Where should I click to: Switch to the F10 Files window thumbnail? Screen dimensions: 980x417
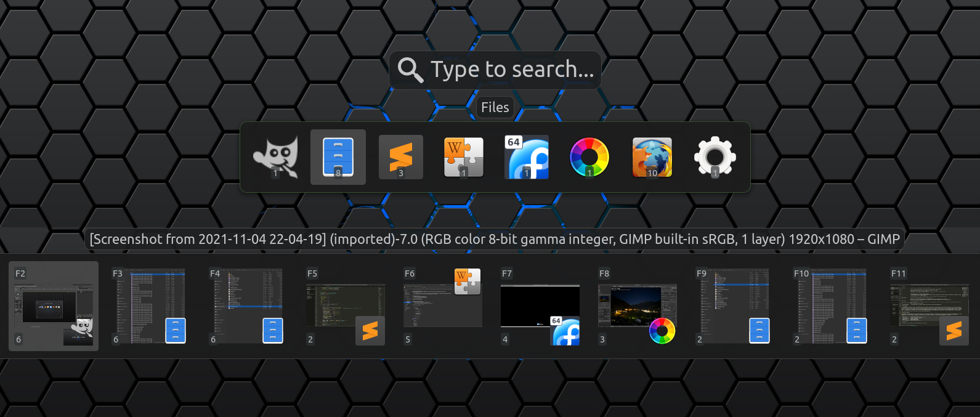point(830,306)
